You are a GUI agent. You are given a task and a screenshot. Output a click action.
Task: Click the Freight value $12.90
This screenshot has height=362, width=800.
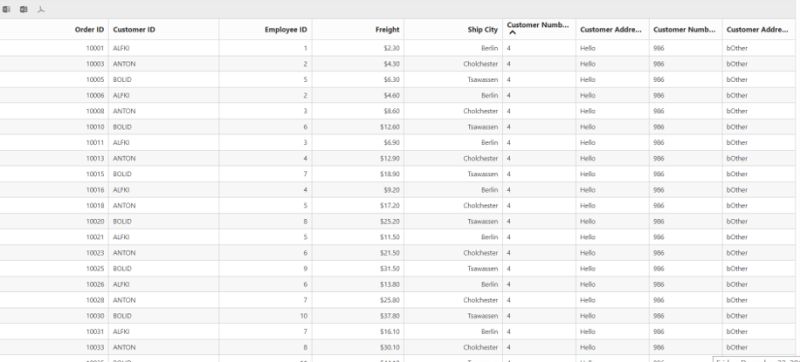[390, 159]
